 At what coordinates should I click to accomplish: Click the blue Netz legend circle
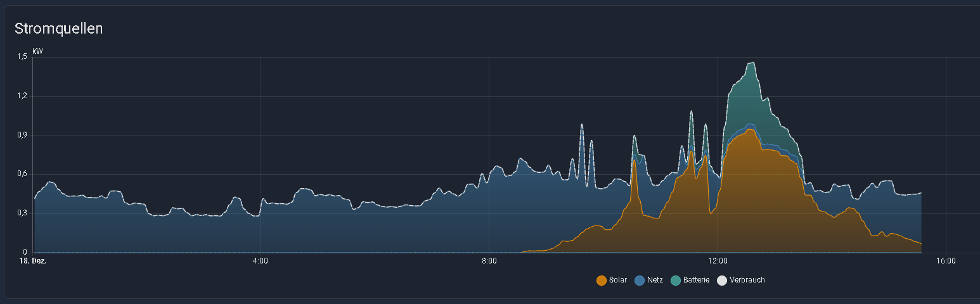pos(640,280)
